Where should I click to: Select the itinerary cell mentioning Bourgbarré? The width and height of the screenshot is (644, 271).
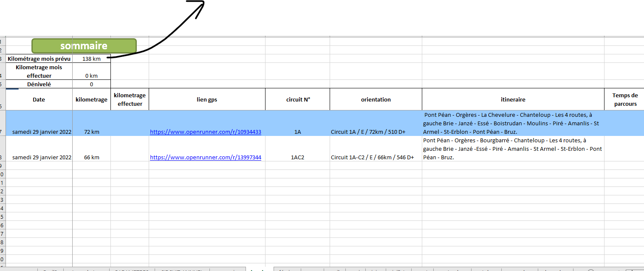click(x=513, y=149)
